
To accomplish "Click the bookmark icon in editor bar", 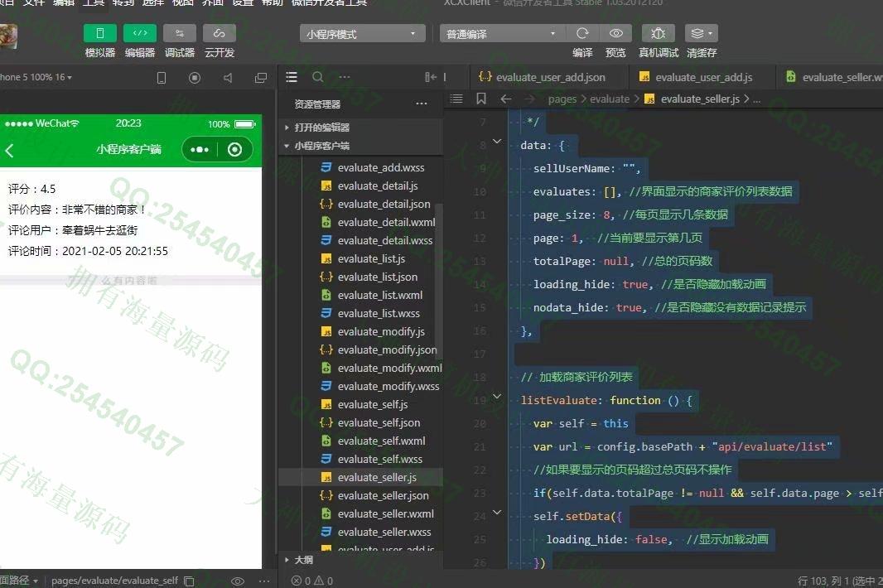I will point(481,99).
